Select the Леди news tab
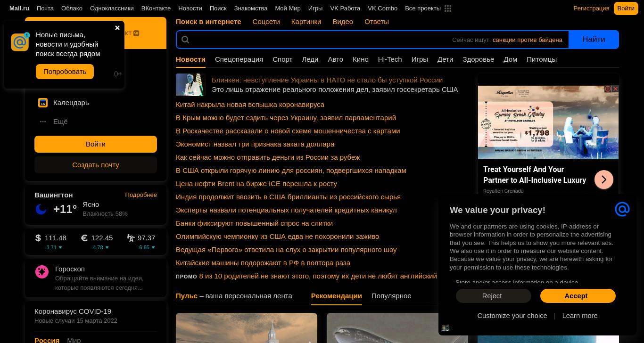644x343 pixels. pyautogui.click(x=310, y=59)
